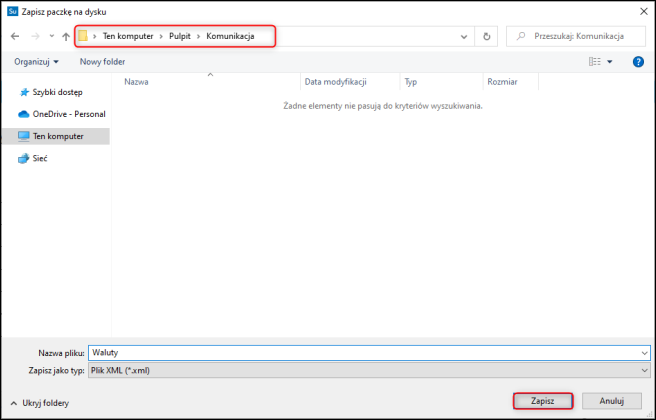Click the magnifier search icon
Viewport: 656px width, 420px height.
tap(521, 36)
